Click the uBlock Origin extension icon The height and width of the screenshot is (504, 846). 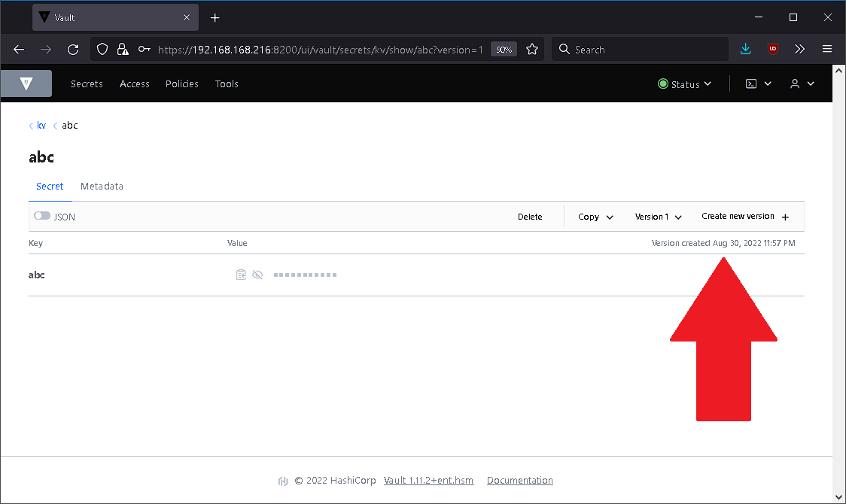[x=772, y=49]
